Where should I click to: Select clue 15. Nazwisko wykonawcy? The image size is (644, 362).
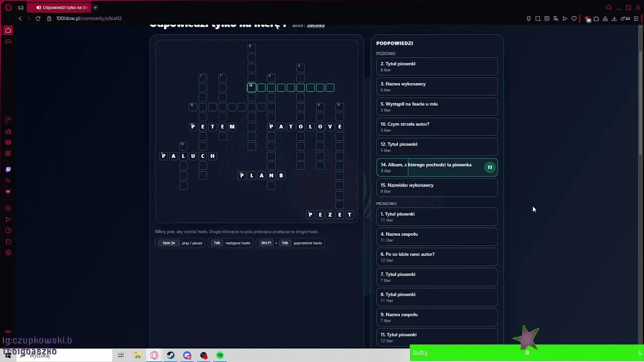pyautogui.click(x=437, y=188)
